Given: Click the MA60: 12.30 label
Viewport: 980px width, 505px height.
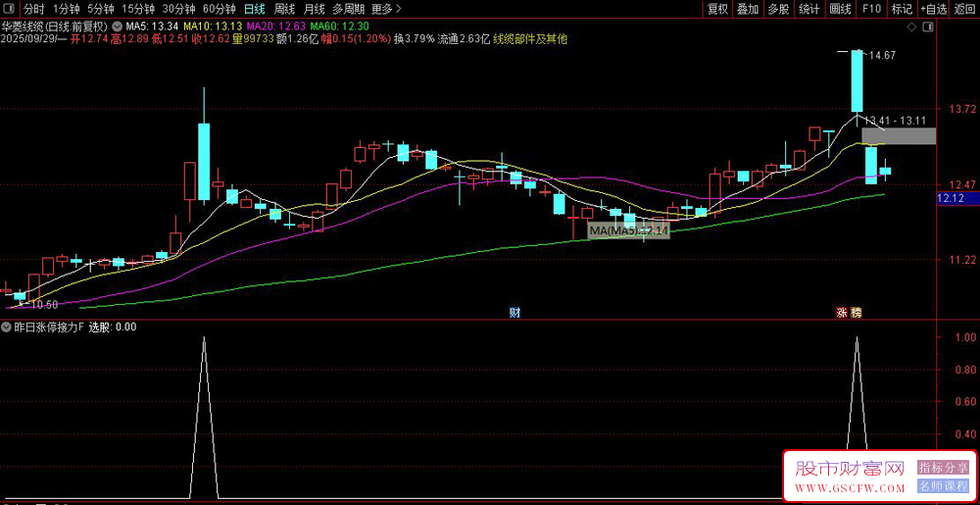Looking at the screenshot, I should [341, 26].
